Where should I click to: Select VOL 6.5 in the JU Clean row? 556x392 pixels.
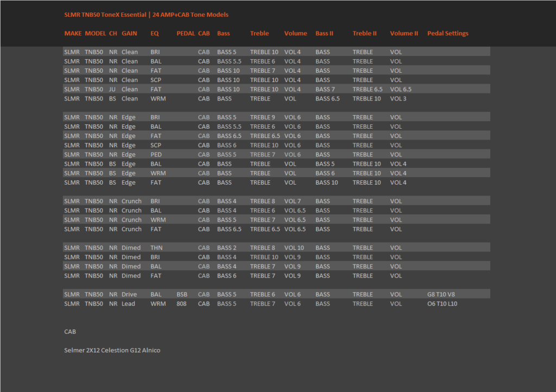pos(401,90)
